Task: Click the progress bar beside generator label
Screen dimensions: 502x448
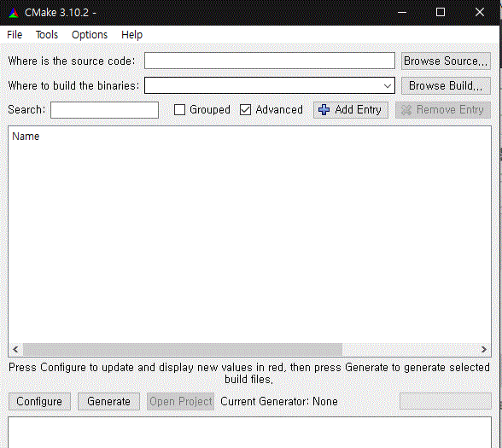Action: (446, 401)
